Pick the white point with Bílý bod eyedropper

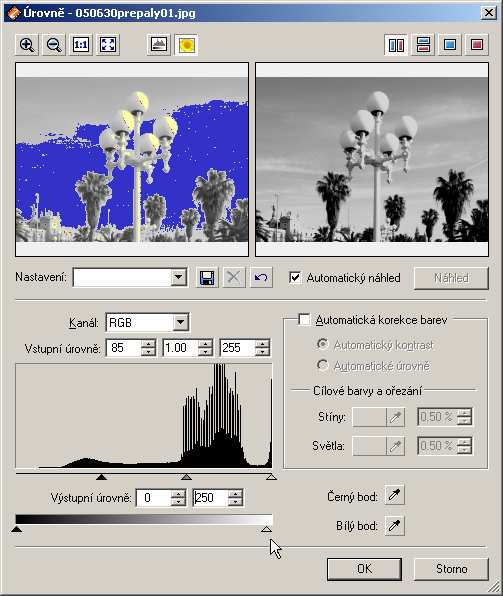tap(394, 526)
